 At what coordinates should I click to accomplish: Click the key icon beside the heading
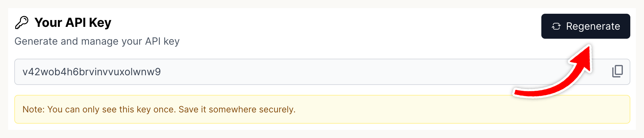(22, 23)
